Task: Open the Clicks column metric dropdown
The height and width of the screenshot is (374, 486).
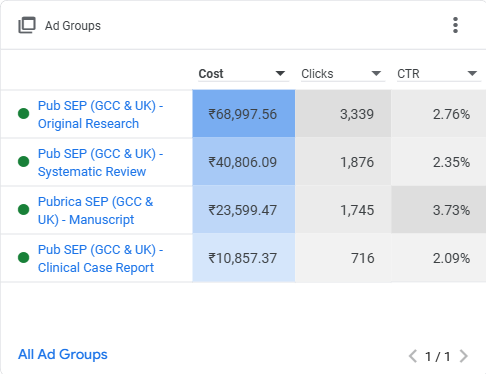Action: tap(343, 74)
